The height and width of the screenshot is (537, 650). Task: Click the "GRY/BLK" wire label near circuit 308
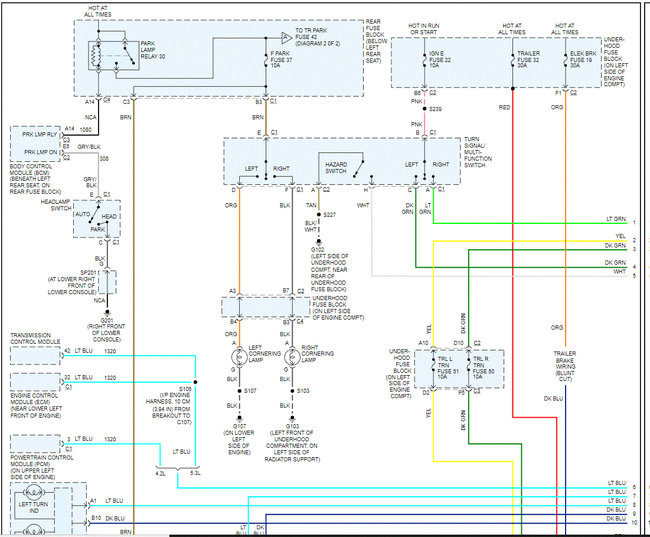point(89,147)
